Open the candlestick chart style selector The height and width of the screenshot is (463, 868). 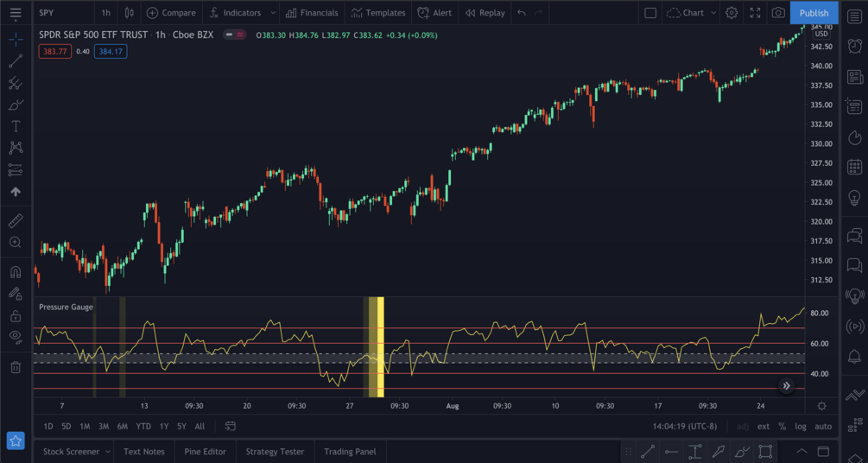pos(130,13)
